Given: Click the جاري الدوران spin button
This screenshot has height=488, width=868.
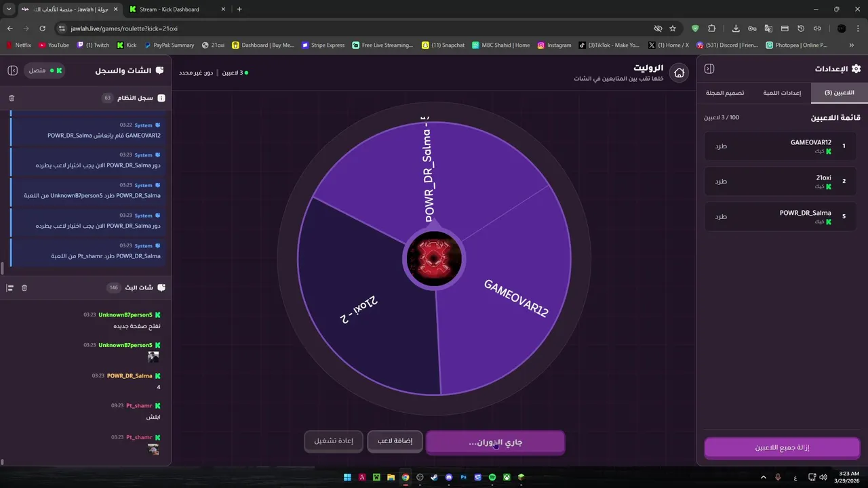Looking at the screenshot, I should click(x=495, y=442).
